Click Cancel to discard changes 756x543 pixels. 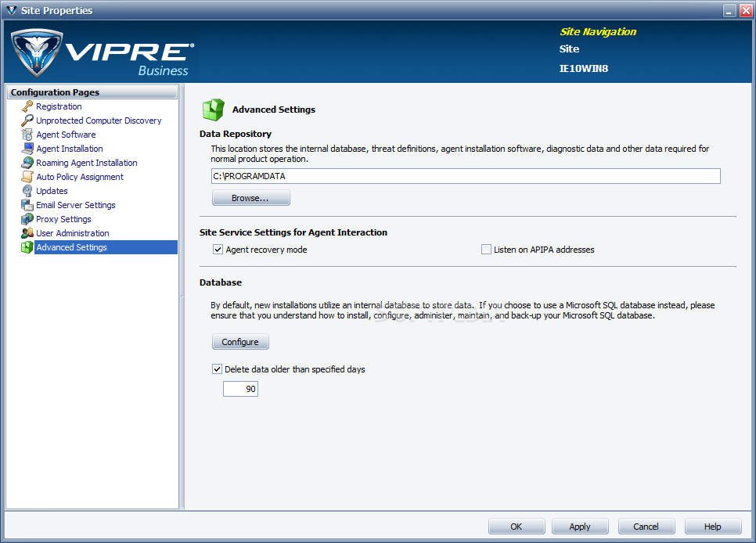[x=646, y=526]
